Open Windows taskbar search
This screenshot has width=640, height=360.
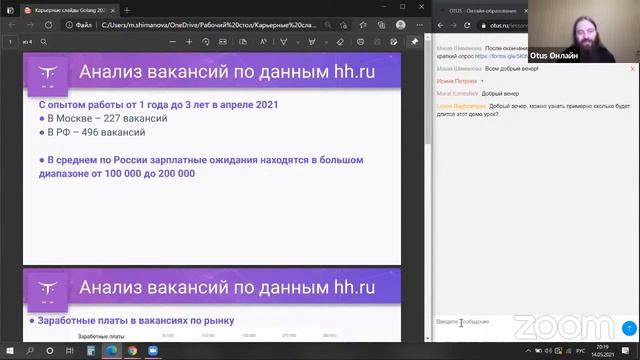point(30,351)
